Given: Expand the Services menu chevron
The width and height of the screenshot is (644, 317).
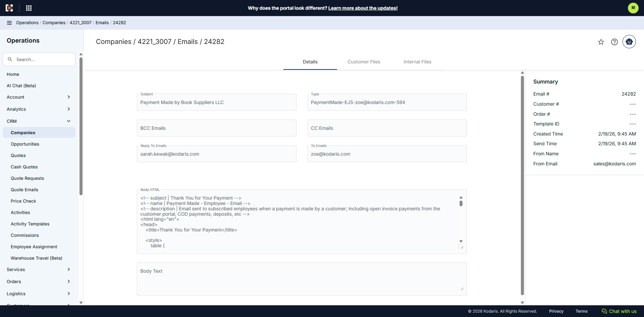Looking at the screenshot, I should (x=69, y=269).
